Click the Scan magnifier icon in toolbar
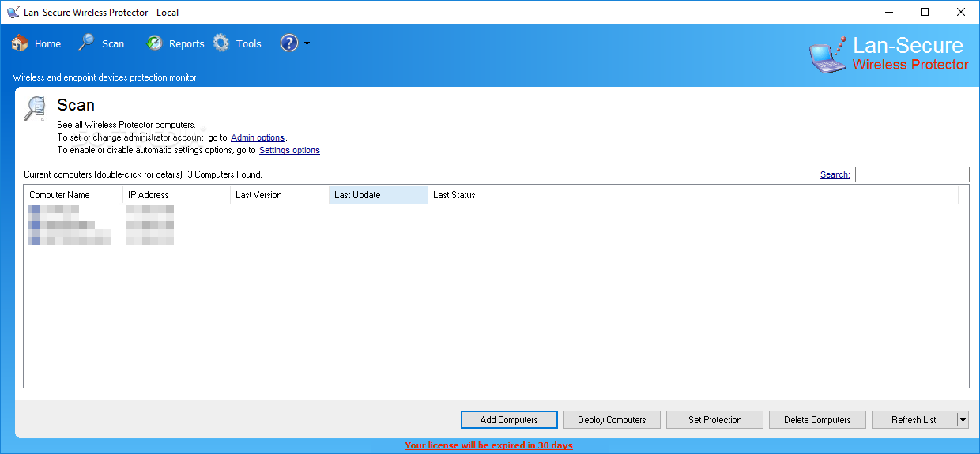The image size is (980, 454). point(87,43)
